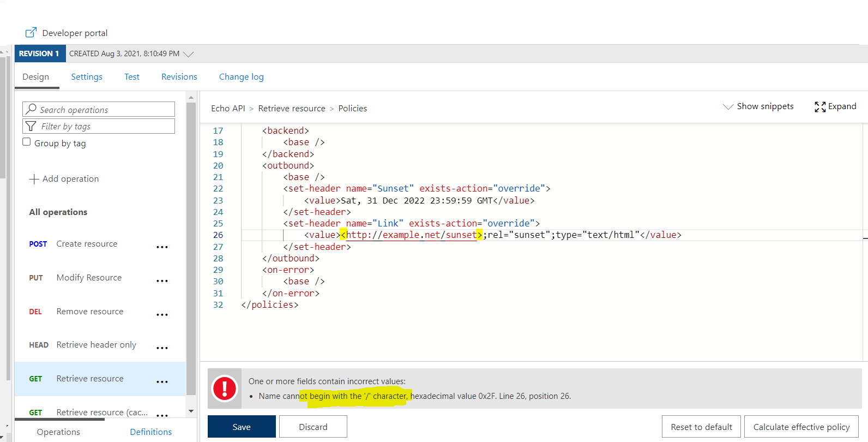Viewport: 868px width, 442px height.
Task: Open the Remove resource ellipsis menu
Action: 162,315
